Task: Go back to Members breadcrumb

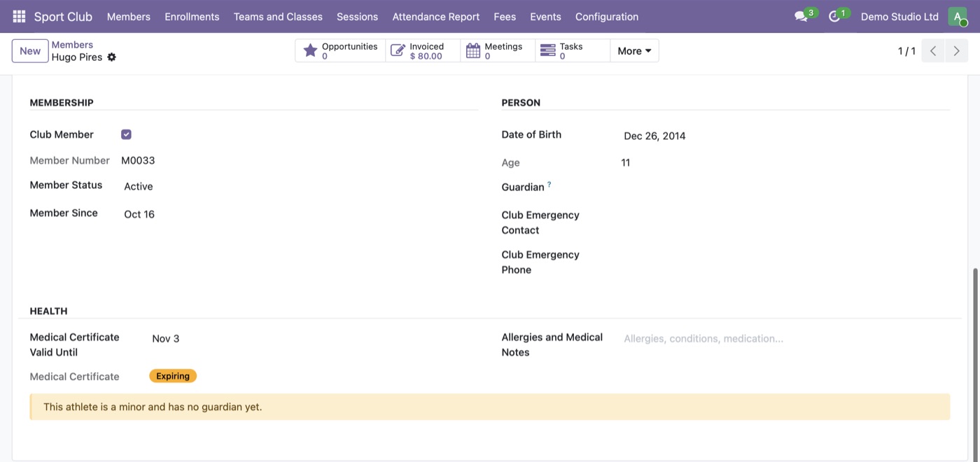Action: pyautogui.click(x=72, y=45)
